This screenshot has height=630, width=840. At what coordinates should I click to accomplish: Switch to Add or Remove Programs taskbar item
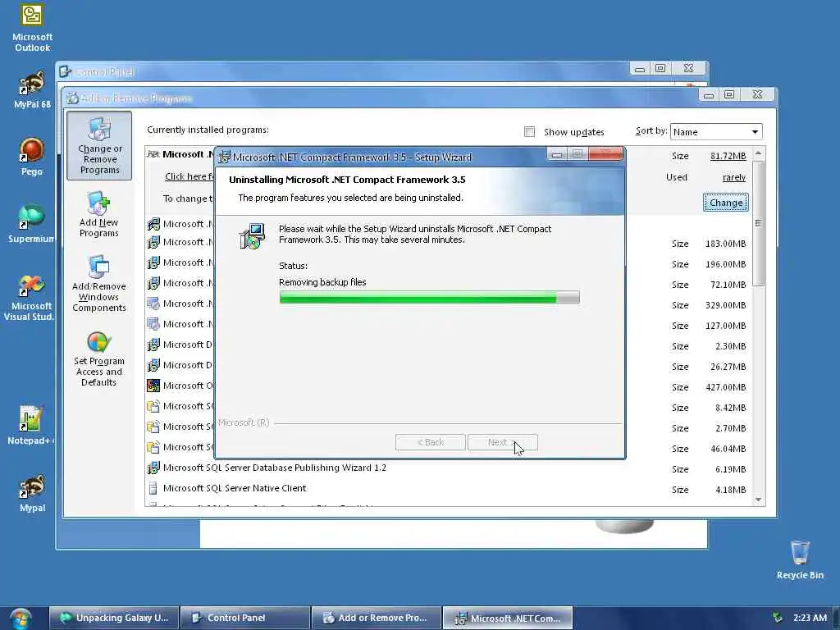(x=377, y=618)
